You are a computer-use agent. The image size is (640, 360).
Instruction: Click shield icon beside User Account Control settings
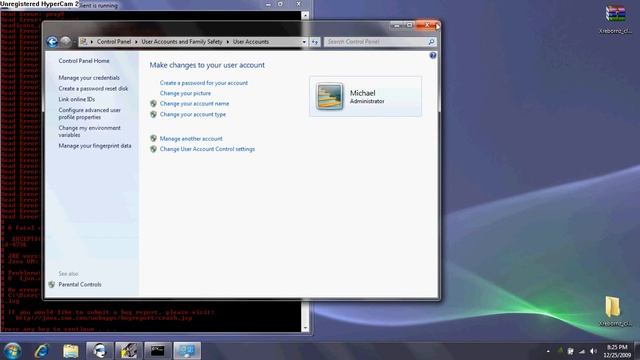pos(153,149)
